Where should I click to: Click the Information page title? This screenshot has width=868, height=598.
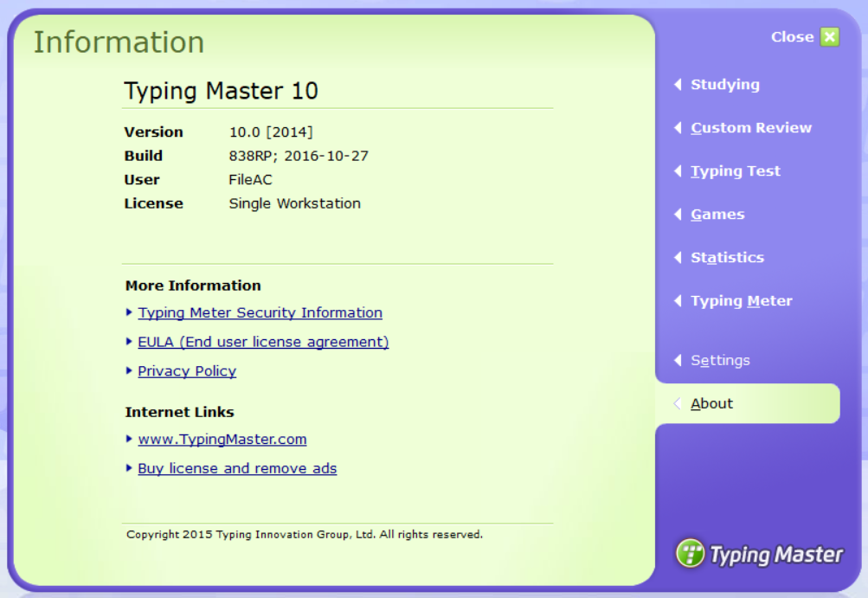coord(119,42)
